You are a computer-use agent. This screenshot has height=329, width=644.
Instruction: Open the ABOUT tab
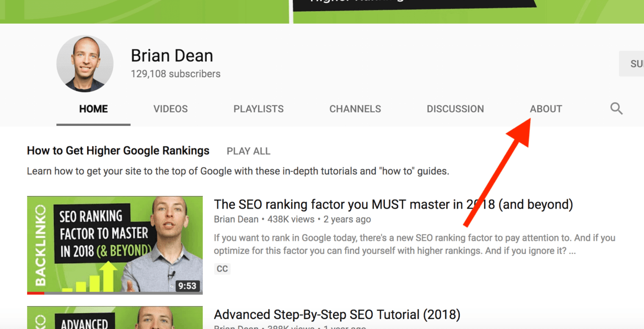(x=545, y=108)
